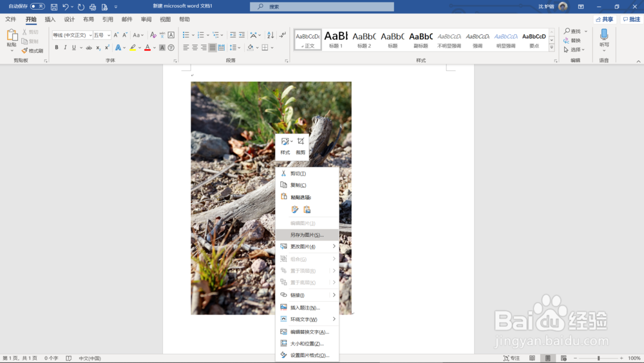Select Copy from the context menu

(307, 185)
